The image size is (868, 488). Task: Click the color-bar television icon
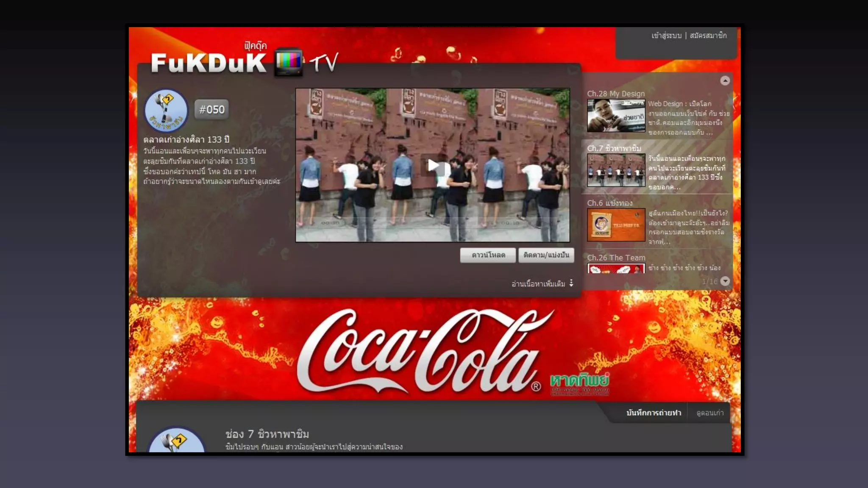point(289,63)
